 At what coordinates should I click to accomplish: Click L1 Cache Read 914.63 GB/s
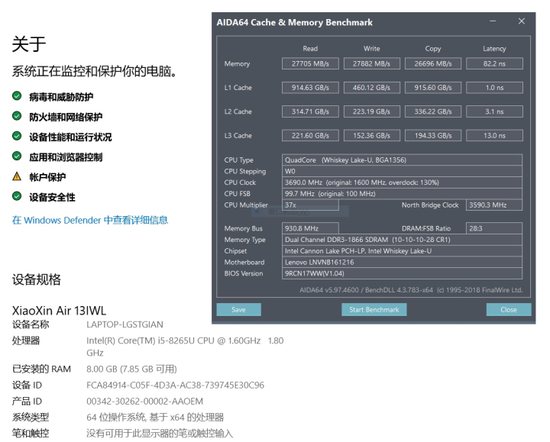310,87
